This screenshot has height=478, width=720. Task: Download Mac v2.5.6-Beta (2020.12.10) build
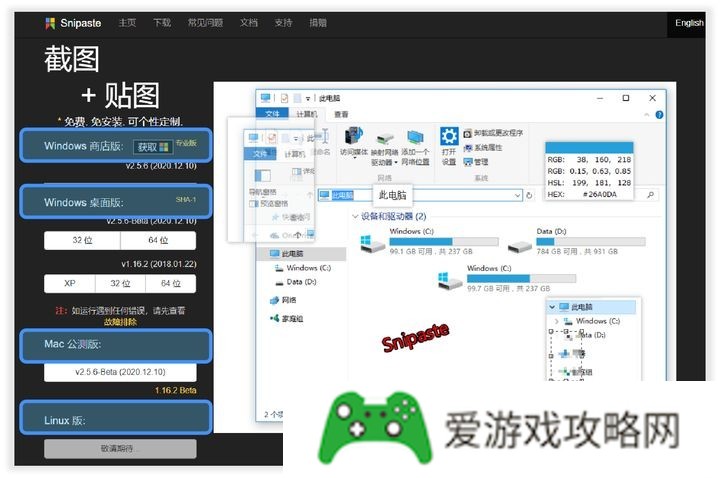click(x=120, y=372)
